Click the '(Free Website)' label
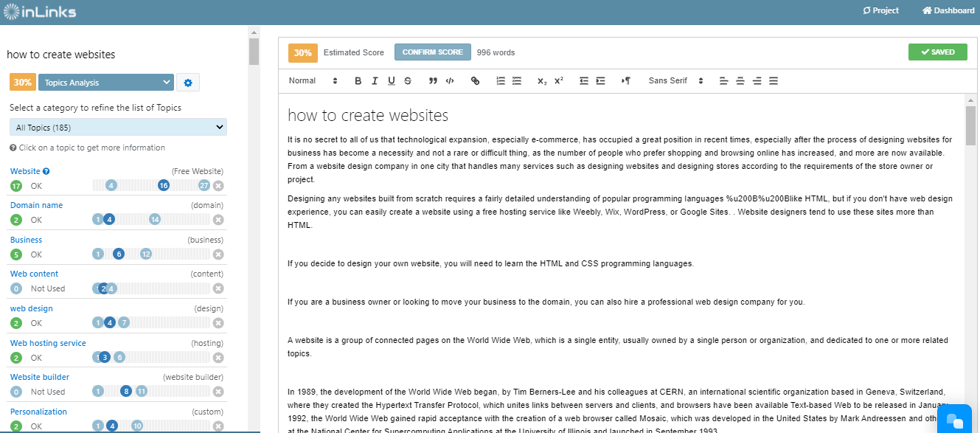 (198, 171)
